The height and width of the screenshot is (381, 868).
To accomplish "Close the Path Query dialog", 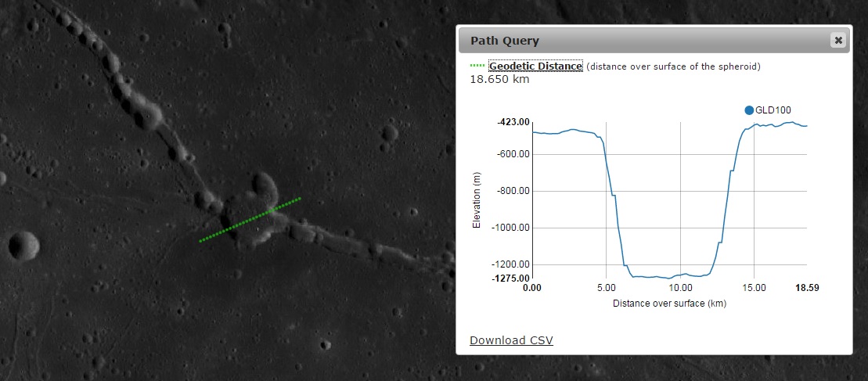I will 837,40.
